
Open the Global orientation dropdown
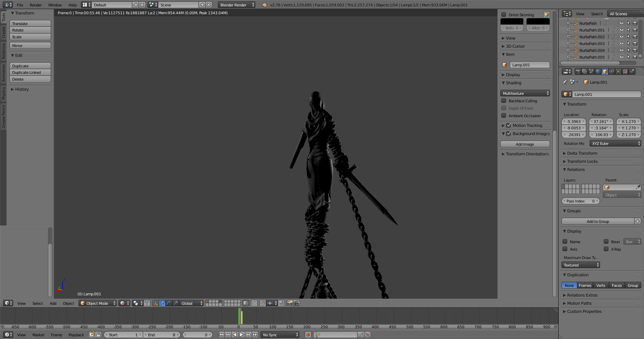pos(191,303)
